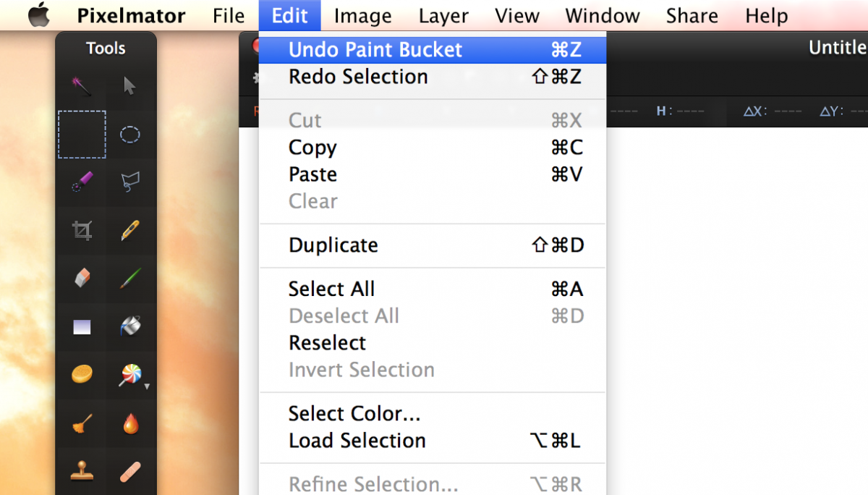Click the Untitled document window title
Viewport: 868px width, 495px height.
(x=838, y=48)
